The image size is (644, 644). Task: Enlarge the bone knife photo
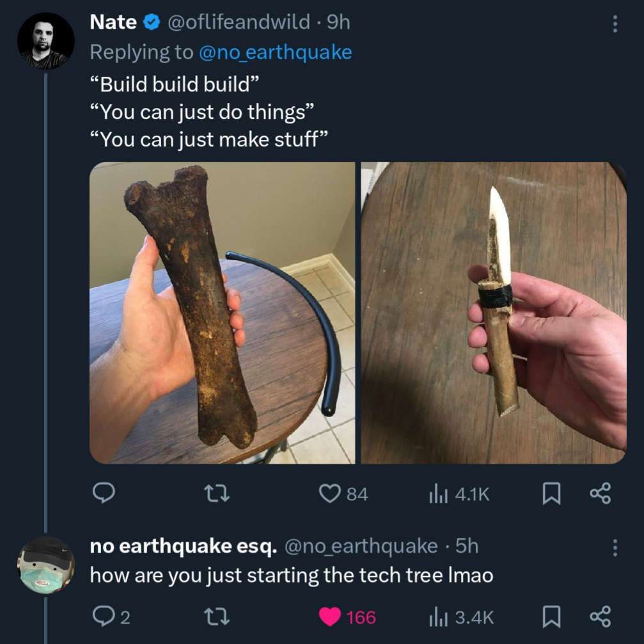[494, 313]
